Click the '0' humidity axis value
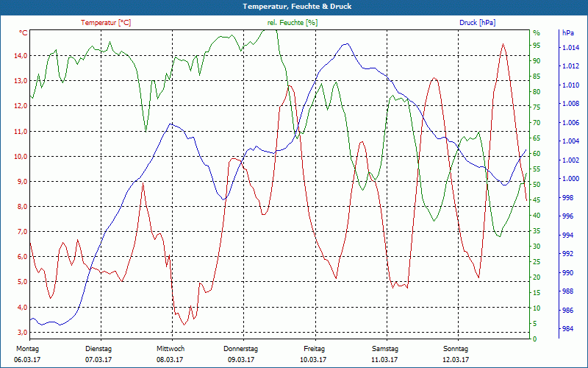 tap(535, 339)
